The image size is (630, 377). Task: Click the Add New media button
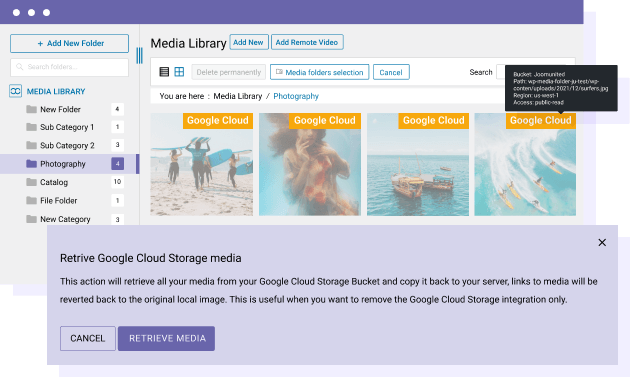point(249,42)
